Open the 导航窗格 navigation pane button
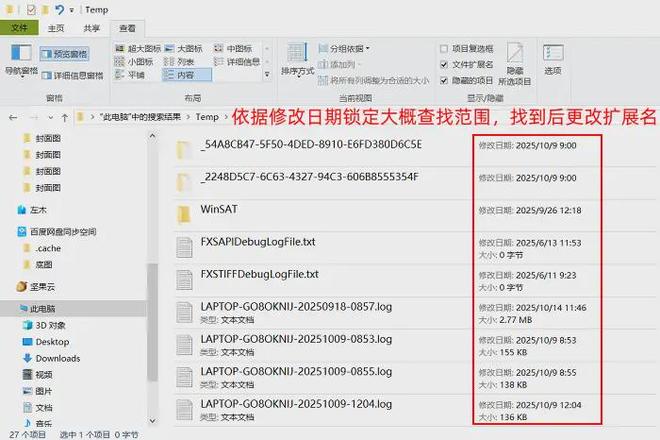 [21, 60]
